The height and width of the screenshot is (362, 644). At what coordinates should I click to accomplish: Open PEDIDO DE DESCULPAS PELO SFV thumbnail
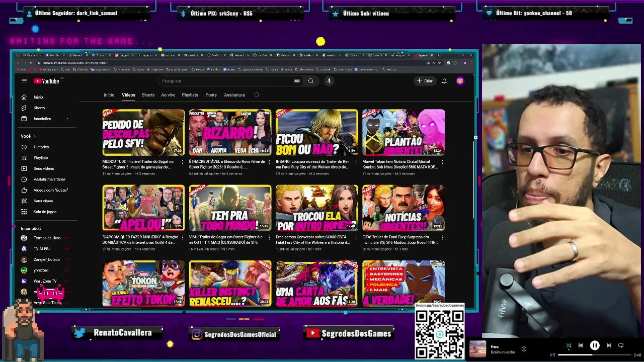(x=143, y=132)
